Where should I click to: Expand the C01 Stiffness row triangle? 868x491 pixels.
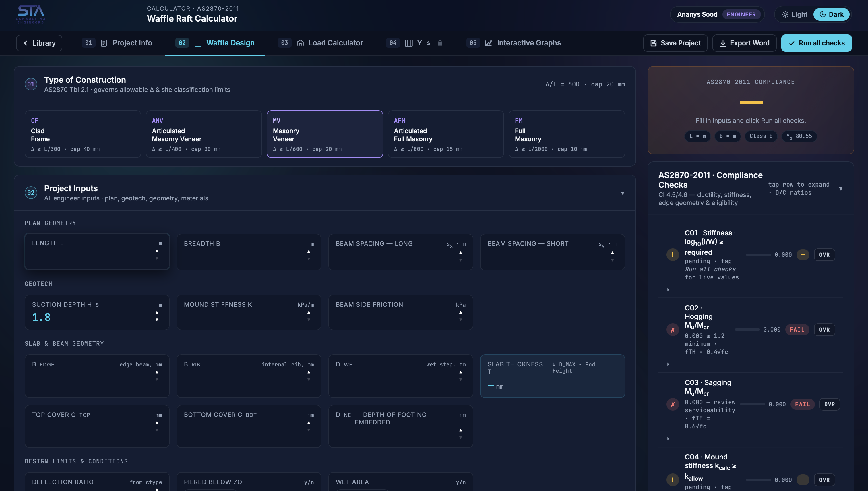point(668,290)
